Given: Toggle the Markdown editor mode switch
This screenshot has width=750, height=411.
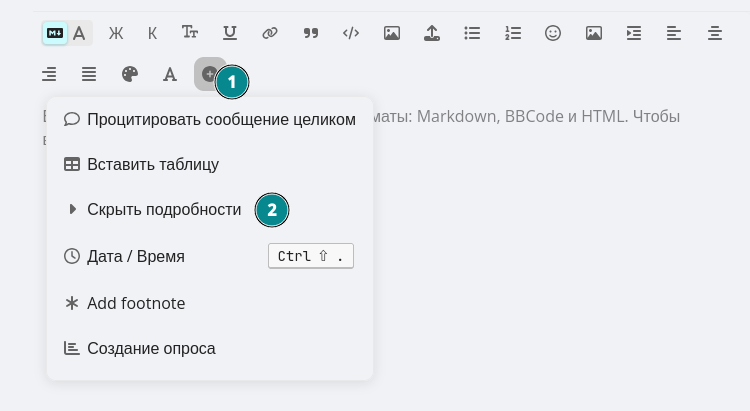Looking at the screenshot, I should coord(55,33).
